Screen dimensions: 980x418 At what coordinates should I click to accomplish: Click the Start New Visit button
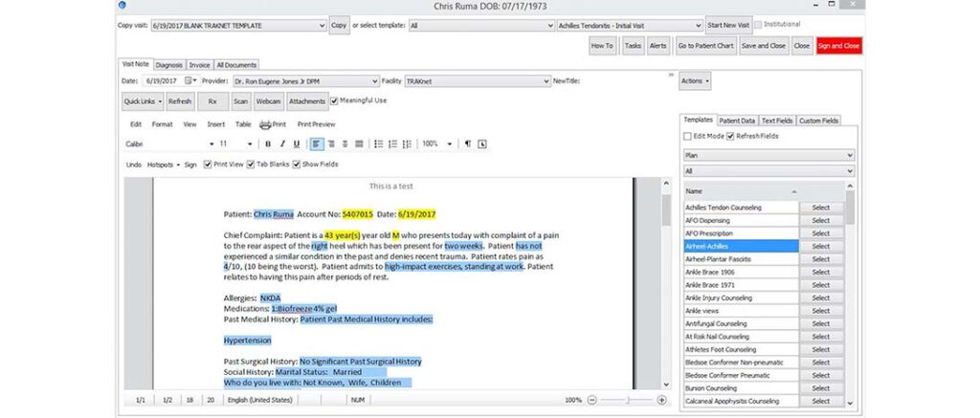point(727,26)
